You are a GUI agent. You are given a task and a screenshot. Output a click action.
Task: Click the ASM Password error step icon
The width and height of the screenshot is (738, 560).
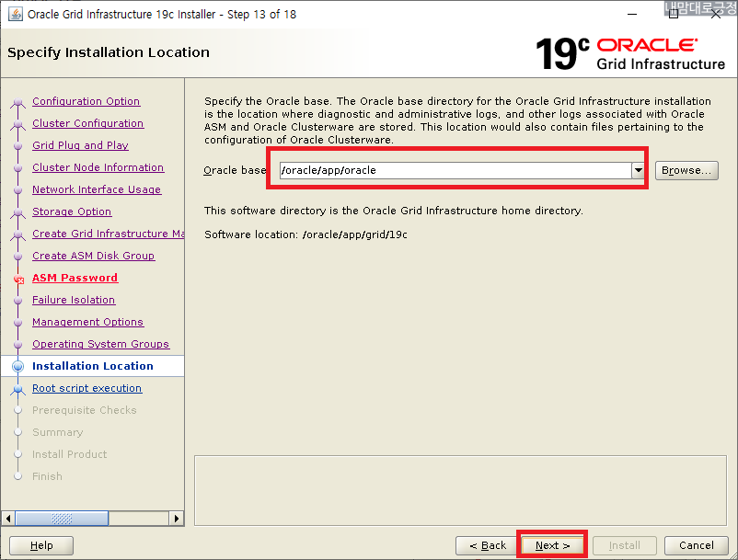[x=18, y=280]
